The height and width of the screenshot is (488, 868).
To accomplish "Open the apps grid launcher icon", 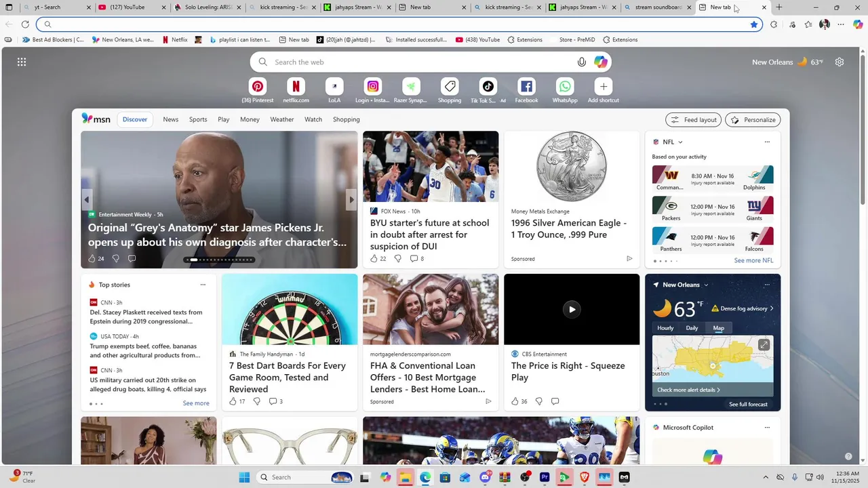I will [x=22, y=62].
